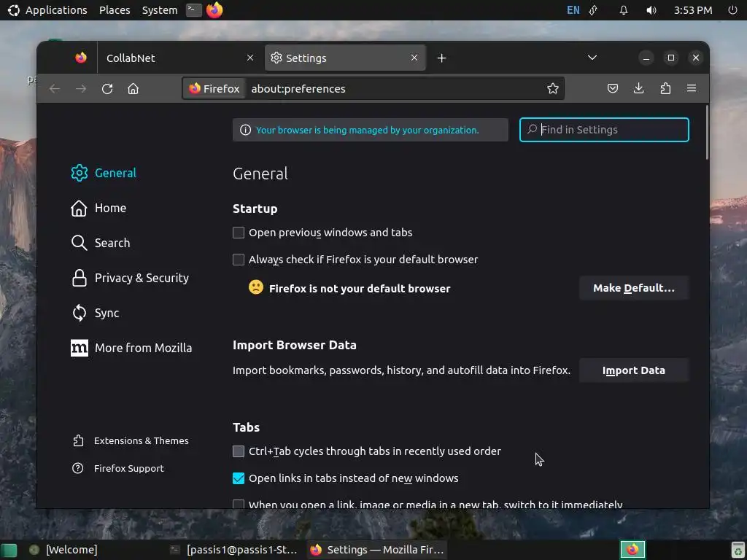Open Extensions & Themes link
The height and width of the screenshot is (560, 747).
[x=131, y=441]
